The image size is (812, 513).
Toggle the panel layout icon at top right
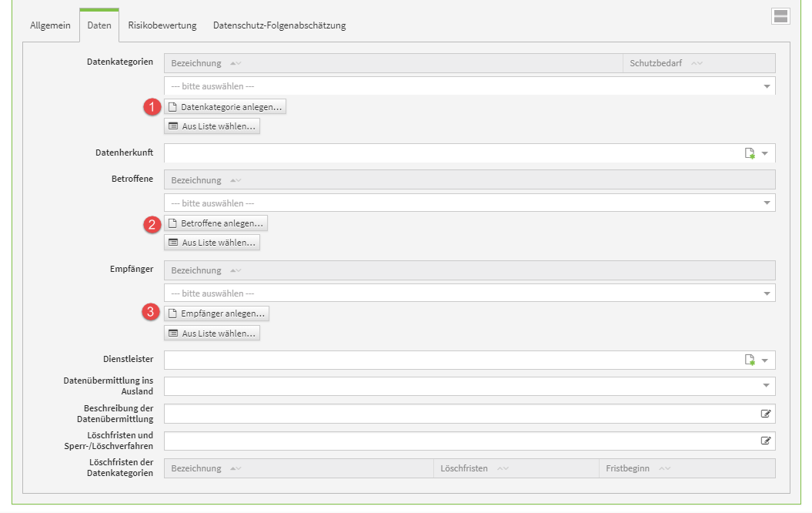780,16
